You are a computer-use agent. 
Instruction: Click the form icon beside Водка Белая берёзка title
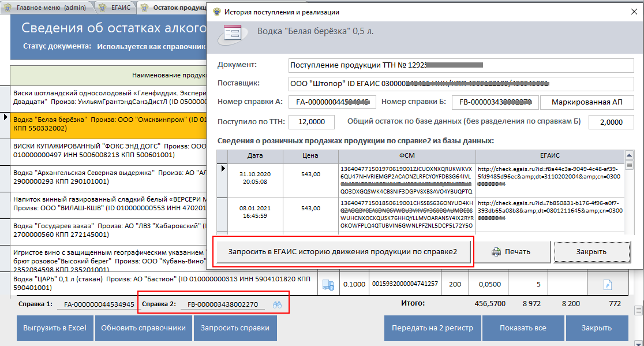pos(231,35)
